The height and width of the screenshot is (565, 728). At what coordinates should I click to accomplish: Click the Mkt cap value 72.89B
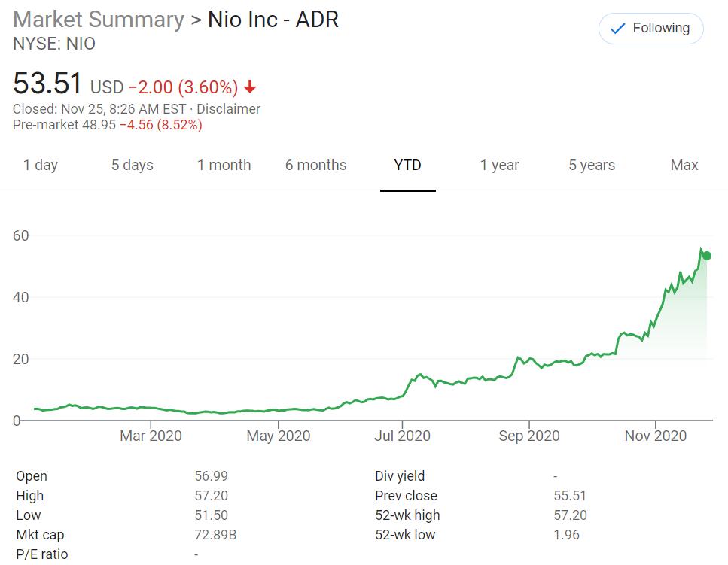pyautogui.click(x=215, y=535)
